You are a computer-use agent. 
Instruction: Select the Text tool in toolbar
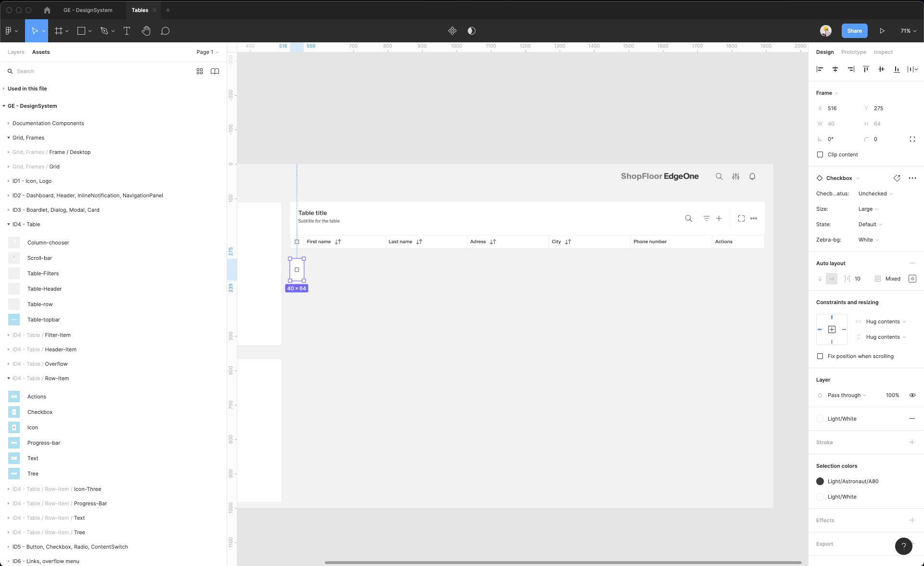pos(127,31)
